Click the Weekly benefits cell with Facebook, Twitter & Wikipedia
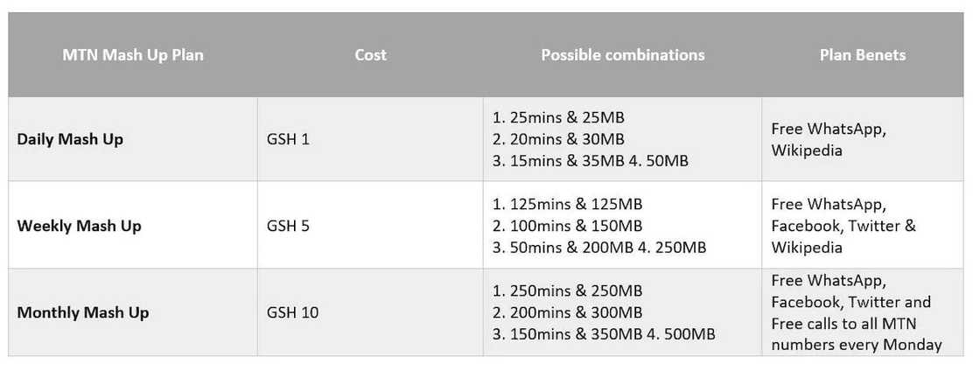This screenshot has width=980, height=371. coord(843,226)
